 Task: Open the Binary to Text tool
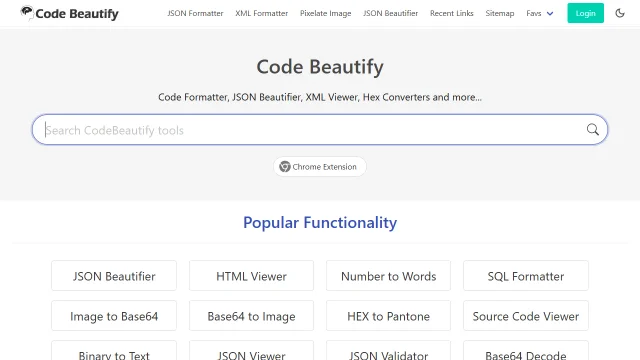coord(114,351)
